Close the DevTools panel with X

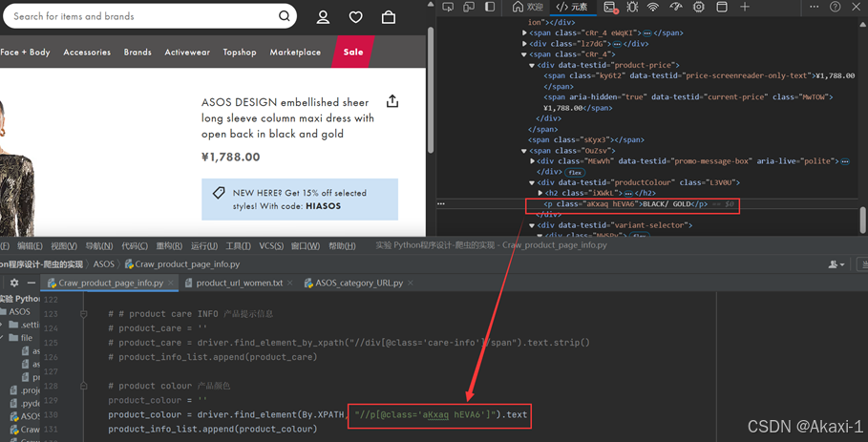tap(857, 7)
